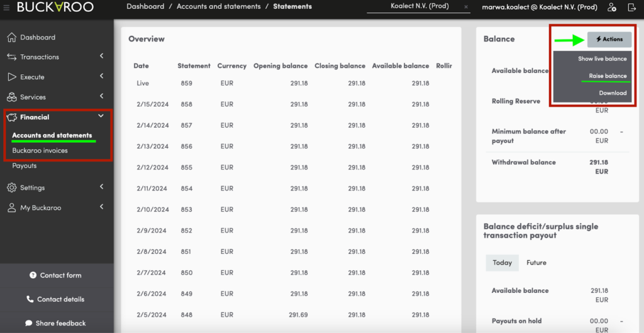
Task: Click the Financial piggy bank icon
Action: pyautogui.click(x=12, y=117)
